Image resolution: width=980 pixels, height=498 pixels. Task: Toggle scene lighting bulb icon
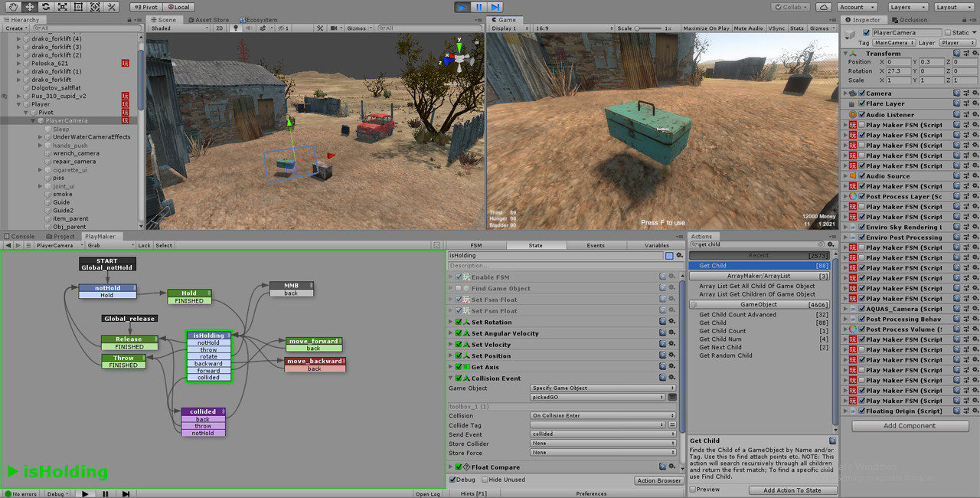[235, 28]
